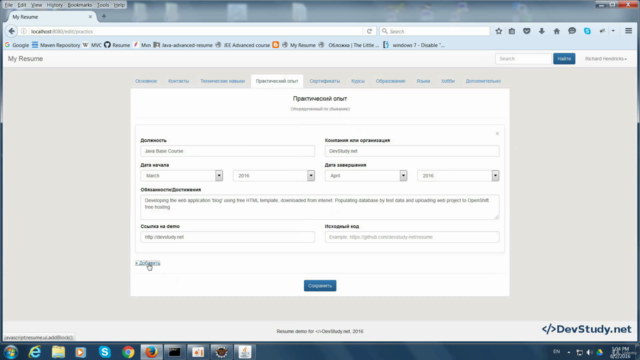This screenshot has width=640, height=360.
Task: Open the media player taskbar icon
Action: [81, 352]
